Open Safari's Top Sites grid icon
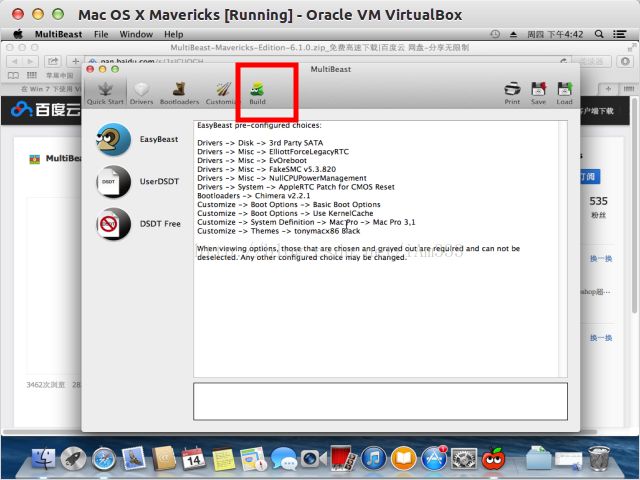The width and height of the screenshot is (640, 480). [x=31, y=76]
